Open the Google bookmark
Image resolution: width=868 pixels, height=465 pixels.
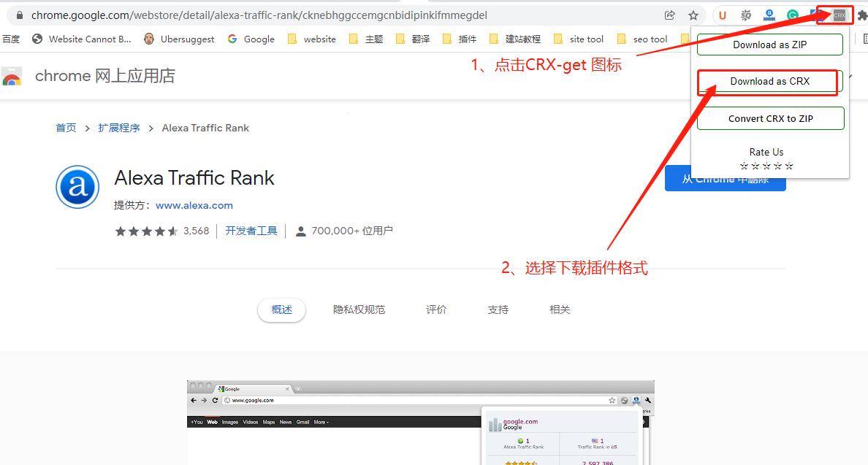pyautogui.click(x=251, y=39)
